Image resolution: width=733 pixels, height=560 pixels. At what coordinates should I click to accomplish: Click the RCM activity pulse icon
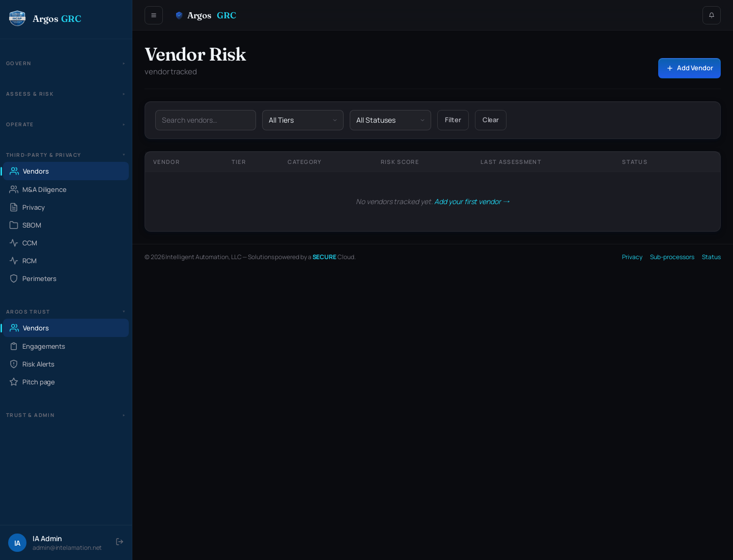click(x=14, y=261)
